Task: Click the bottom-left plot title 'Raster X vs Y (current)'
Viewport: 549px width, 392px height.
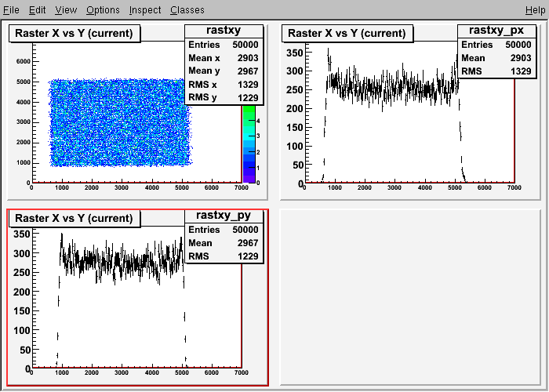Action: click(x=74, y=219)
